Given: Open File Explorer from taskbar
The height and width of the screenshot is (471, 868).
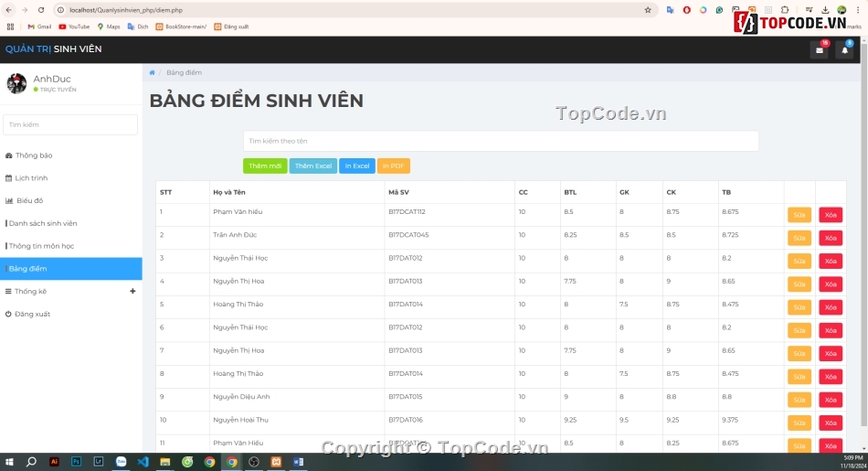Looking at the screenshot, I should click(165, 462).
